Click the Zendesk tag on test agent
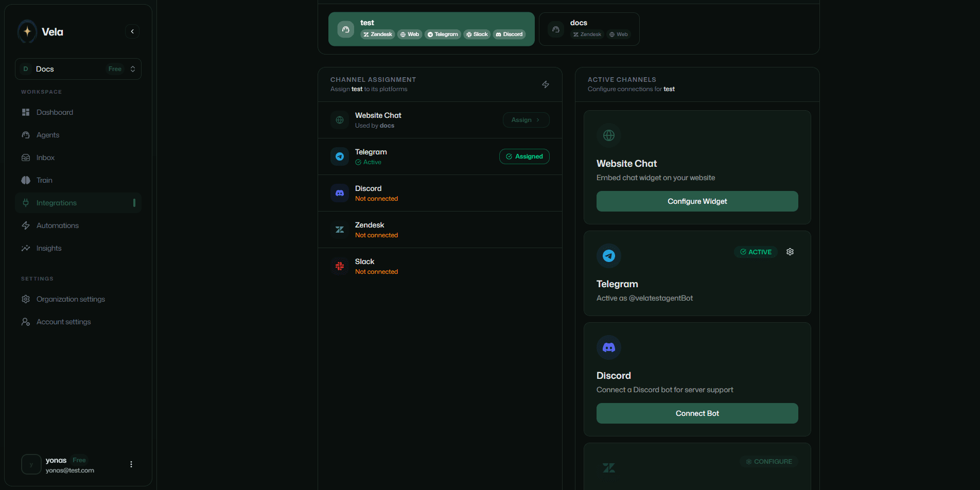 click(378, 34)
